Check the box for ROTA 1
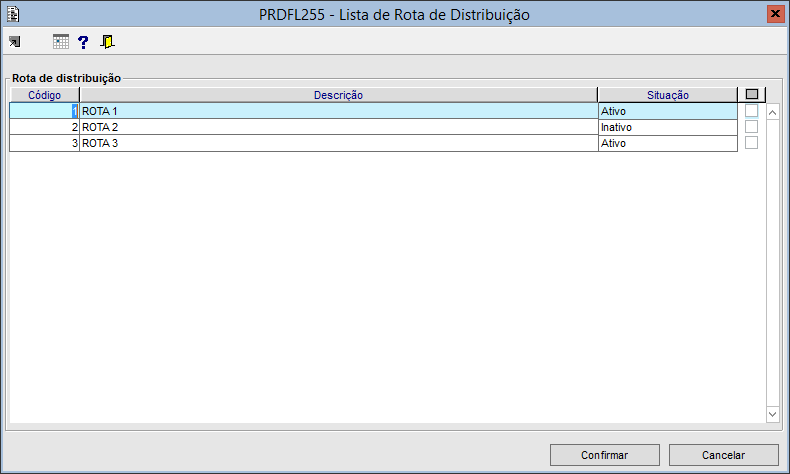 click(x=751, y=111)
